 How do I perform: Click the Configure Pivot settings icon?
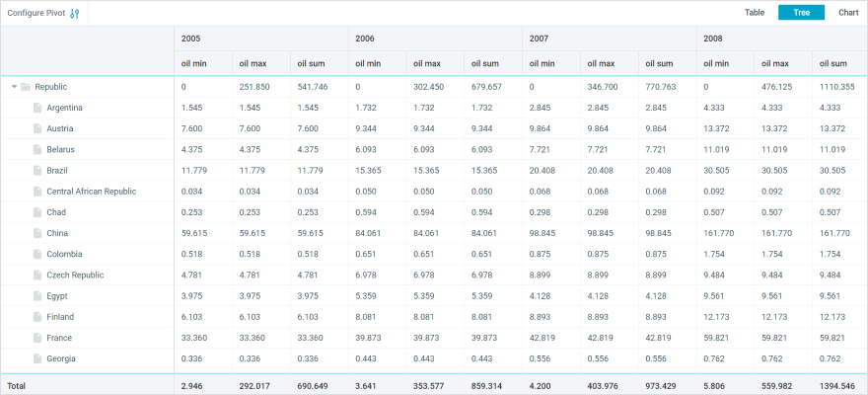75,13
